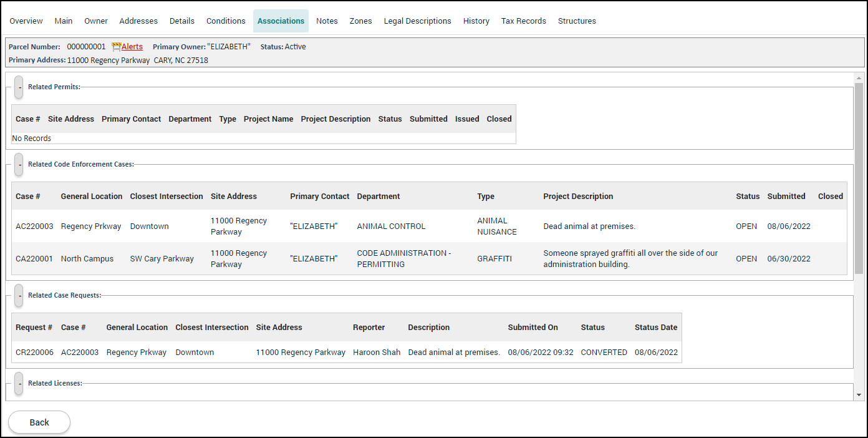
Task: Click the Project Name column header in Related Permits
Action: coord(268,119)
